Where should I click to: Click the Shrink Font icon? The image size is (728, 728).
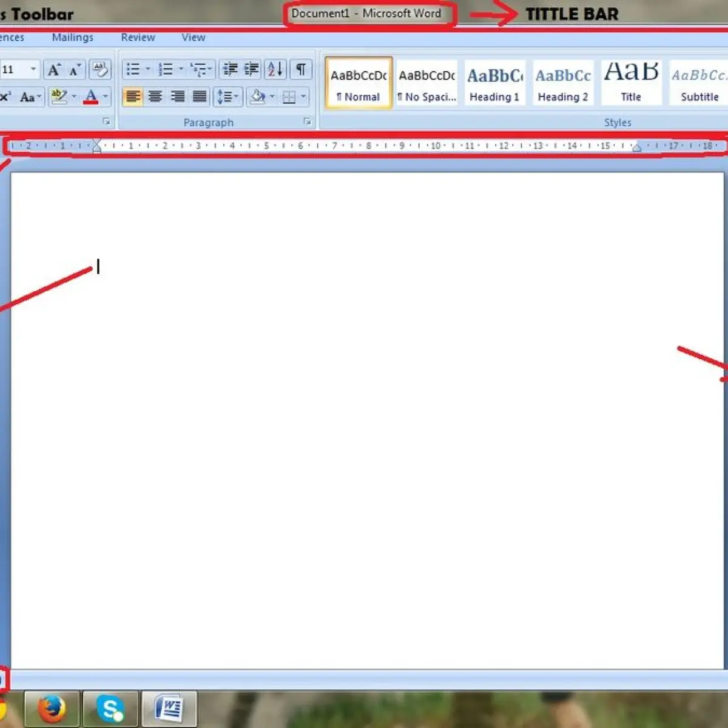click(75, 69)
